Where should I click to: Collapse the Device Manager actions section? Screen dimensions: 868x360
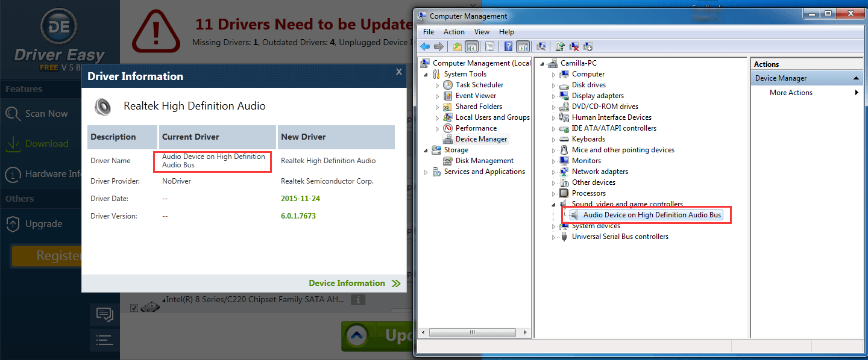click(x=857, y=78)
